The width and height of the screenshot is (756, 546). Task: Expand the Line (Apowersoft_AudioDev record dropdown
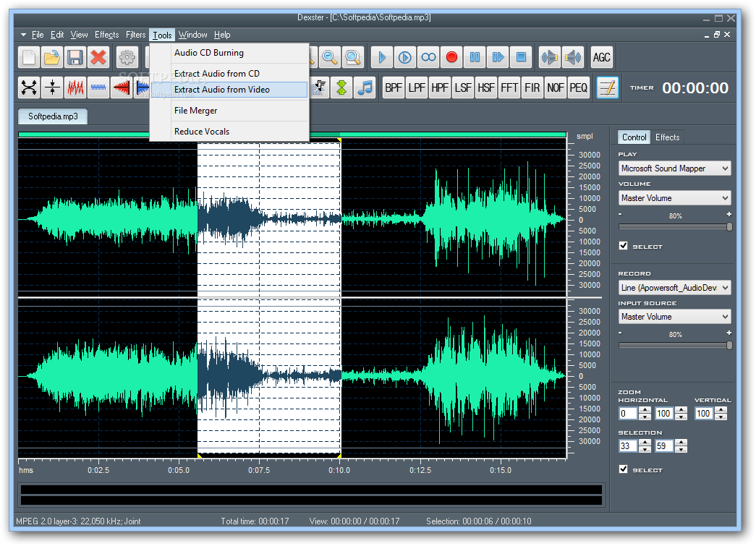click(x=674, y=288)
